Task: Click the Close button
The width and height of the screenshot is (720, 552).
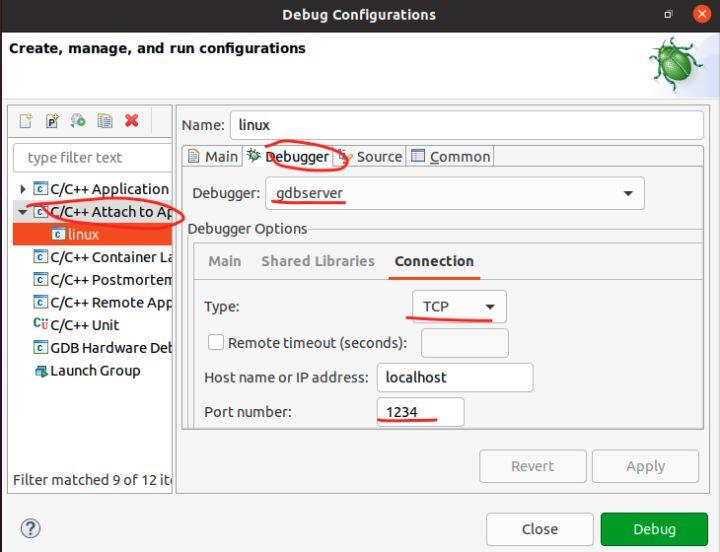Action: [x=539, y=529]
